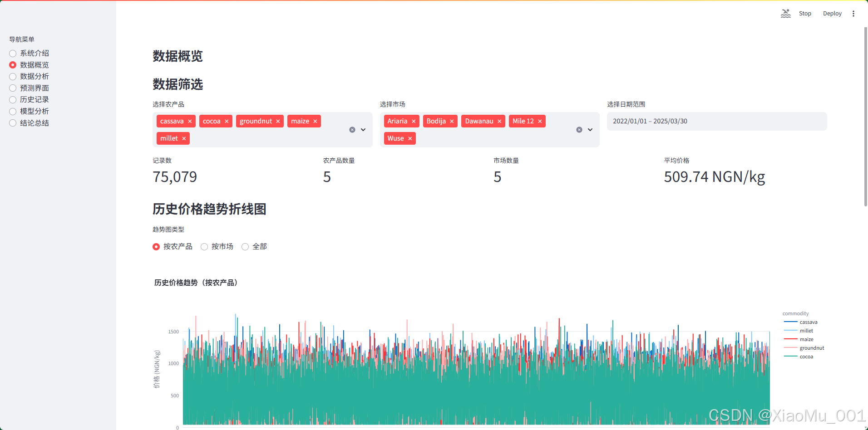Image resolution: width=868 pixels, height=430 pixels.
Task: Remove the Ariaria market tag
Action: (414, 122)
